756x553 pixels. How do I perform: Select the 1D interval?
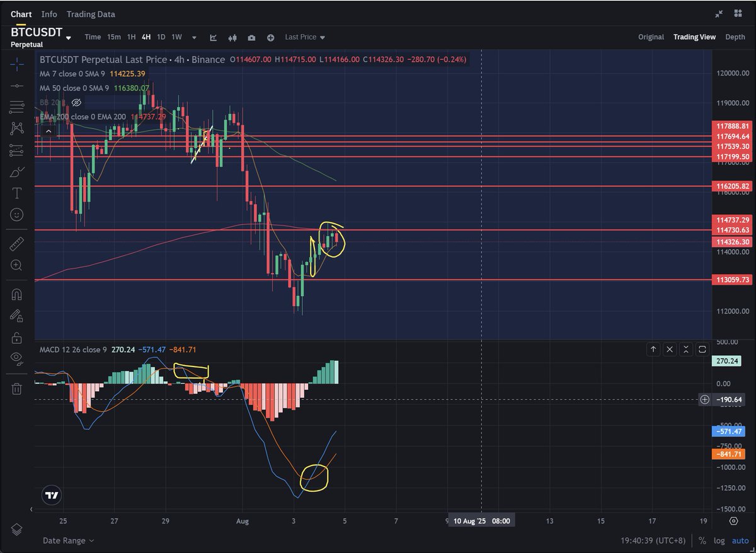click(161, 37)
